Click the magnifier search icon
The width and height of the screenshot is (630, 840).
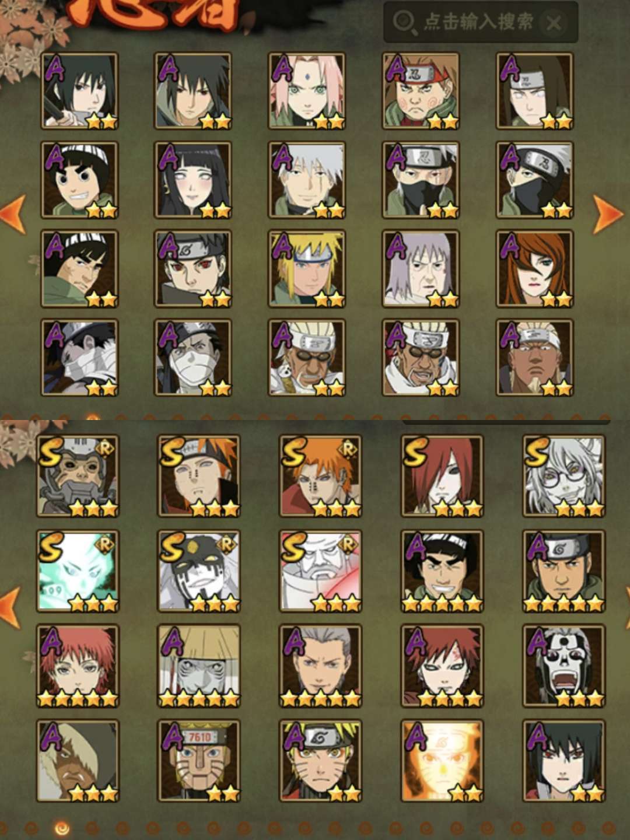click(404, 23)
